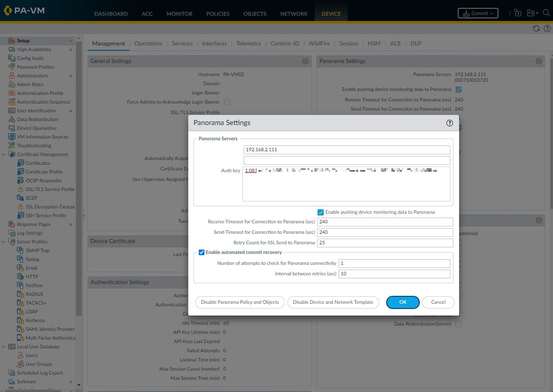Collapse Certificate Management tree node
This screenshot has width=553, height=392.
point(3,154)
